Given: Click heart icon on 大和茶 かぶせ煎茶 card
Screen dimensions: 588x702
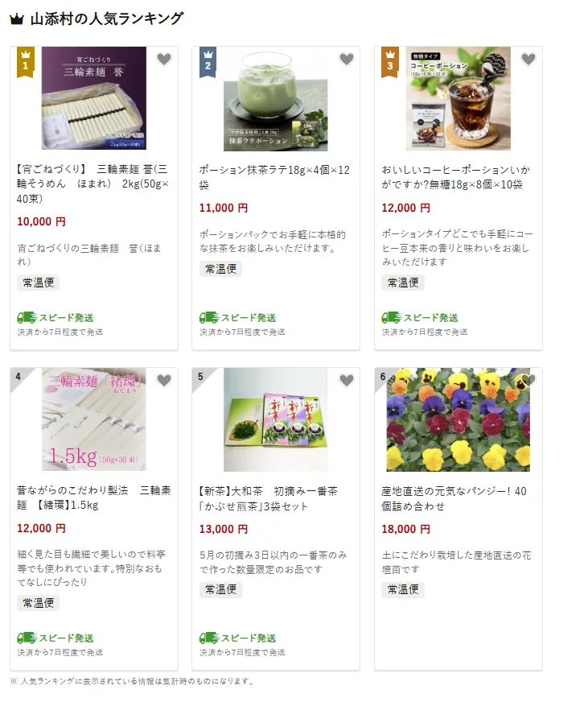Looking at the screenshot, I should [347, 380].
